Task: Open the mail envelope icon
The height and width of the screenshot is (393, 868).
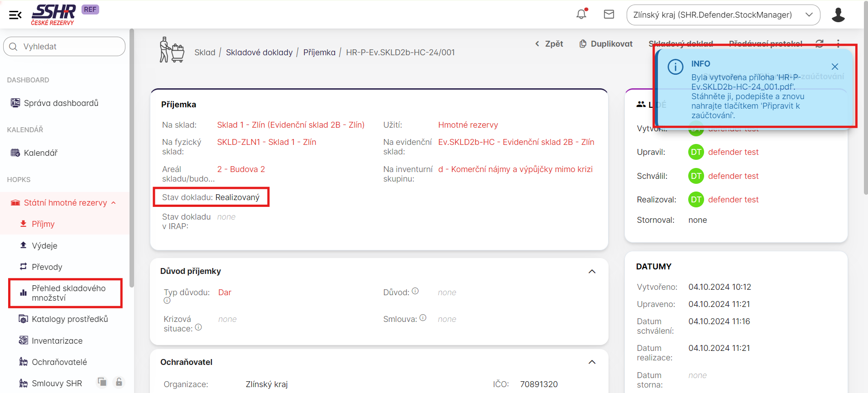Action: (609, 14)
